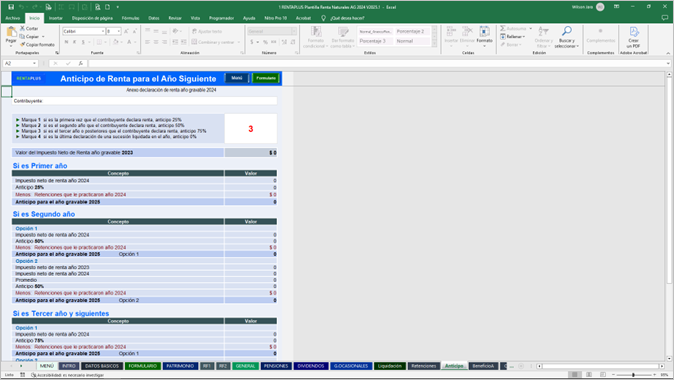Click the Save icon in the quick access toolbar
Screen dimensions: 674x380
pyautogui.click(x=11, y=7)
